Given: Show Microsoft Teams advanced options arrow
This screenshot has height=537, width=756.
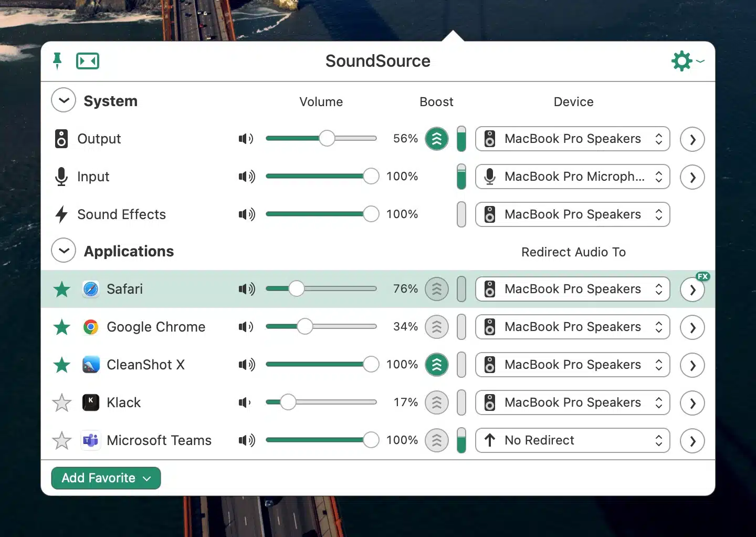Looking at the screenshot, I should click(692, 441).
